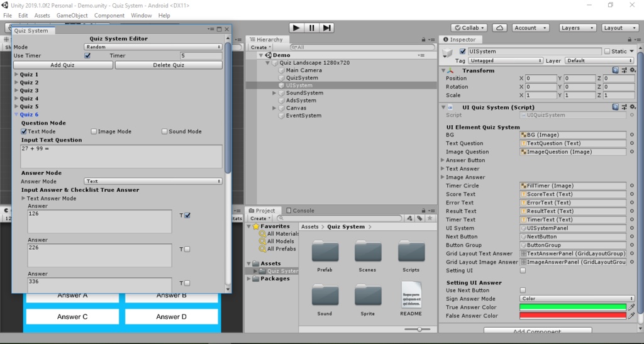Lock the Hierarchy panel
This screenshot has height=344, width=644.
tap(423, 40)
